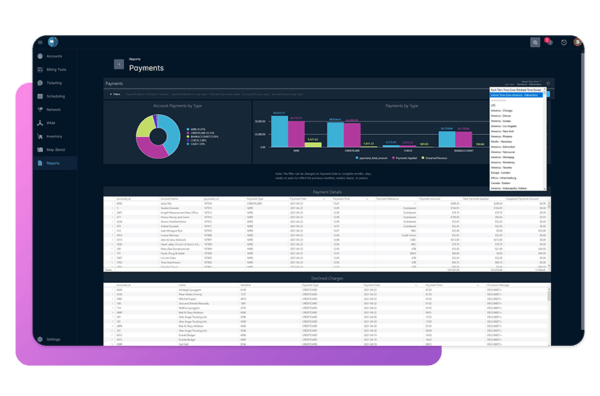This screenshot has width=600, height=396.
Task: Click the Accounts sidebar icon
Action: tap(40, 56)
